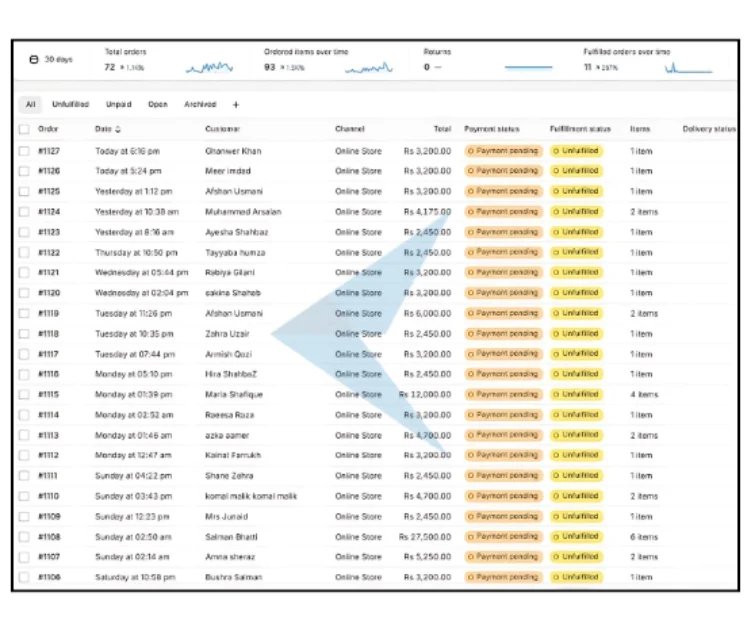Click the Total orders sparkline chart
This screenshot has width=751, height=631.
(209, 68)
